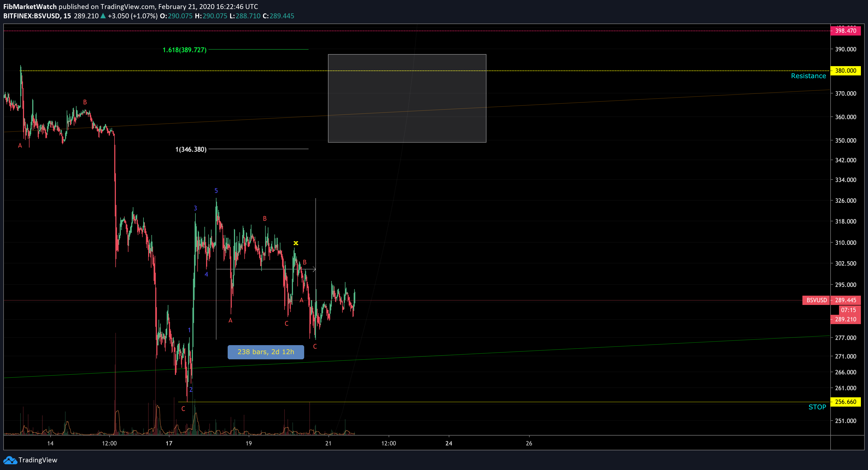Click the '26' date axis label
The height and width of the screenshot is (470, 868).
(x=529, y=443)
